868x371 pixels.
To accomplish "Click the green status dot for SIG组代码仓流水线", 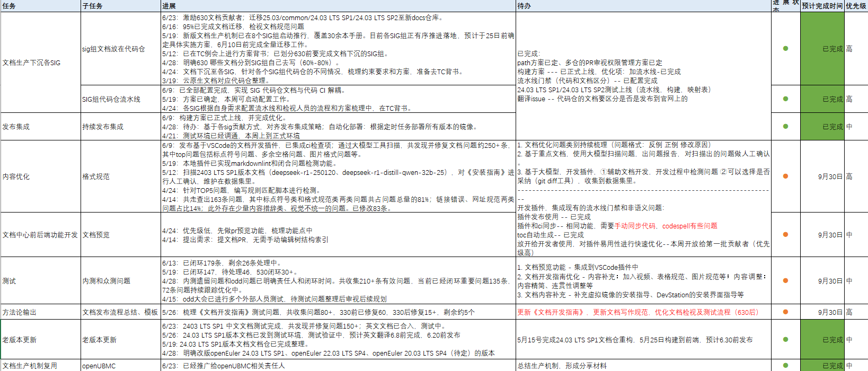I will (785, 99).
